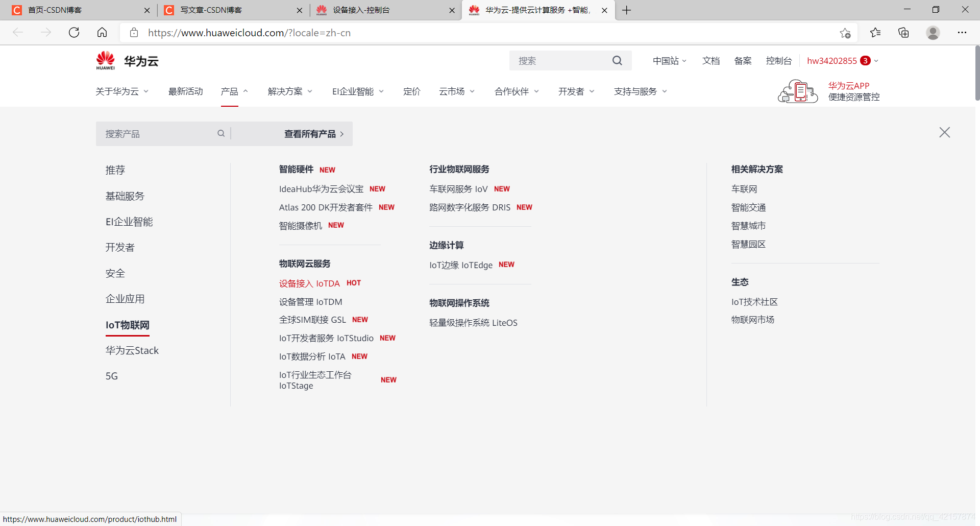The width and height of the screenshot is (980, 526).
Task: Select 基础服务 category
Action: pos(125,196)
